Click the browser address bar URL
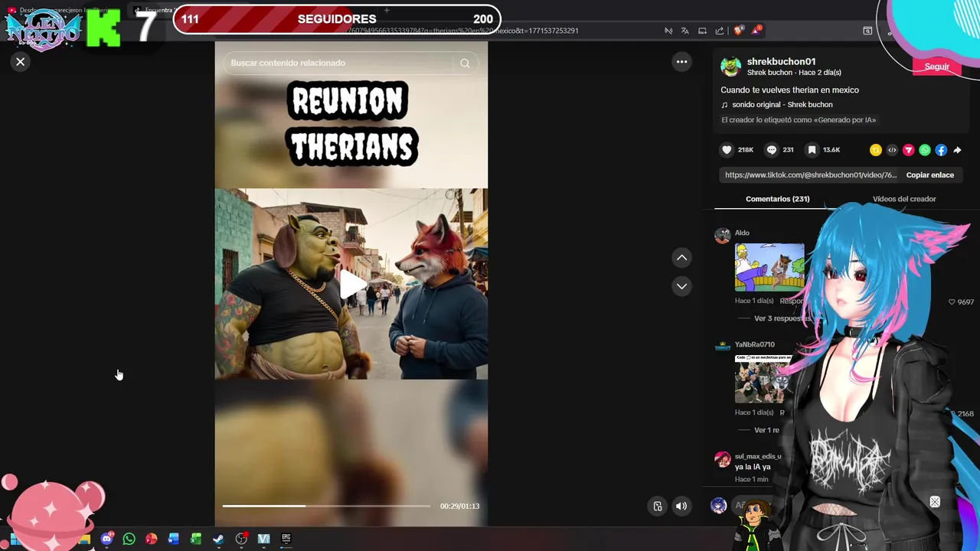Screen dimensions: 980x551 [462, 31]
